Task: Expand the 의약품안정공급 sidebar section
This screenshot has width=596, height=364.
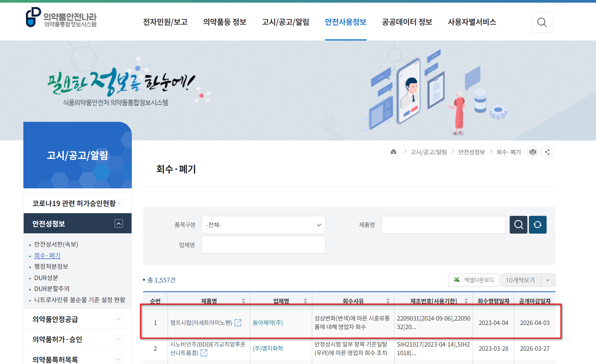Action: point(119,319)
